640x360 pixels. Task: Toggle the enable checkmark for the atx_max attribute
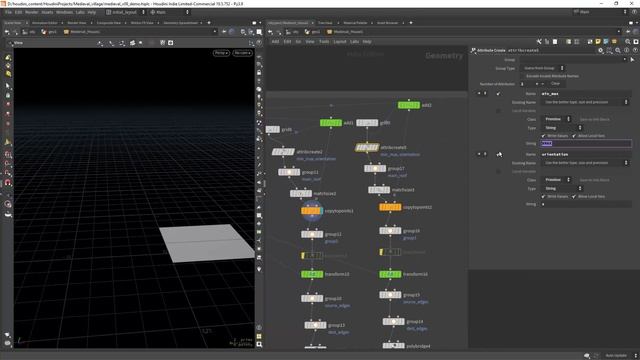coord(498,94)
